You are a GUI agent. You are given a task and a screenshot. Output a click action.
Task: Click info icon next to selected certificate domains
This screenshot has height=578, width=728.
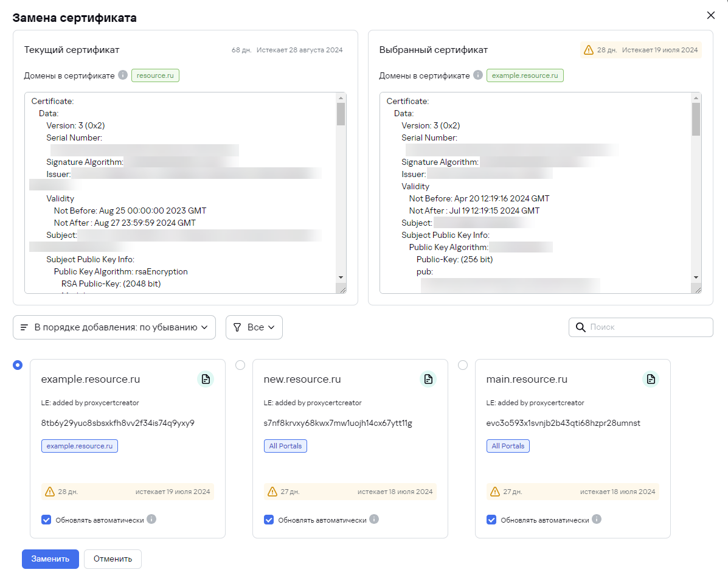478,75
